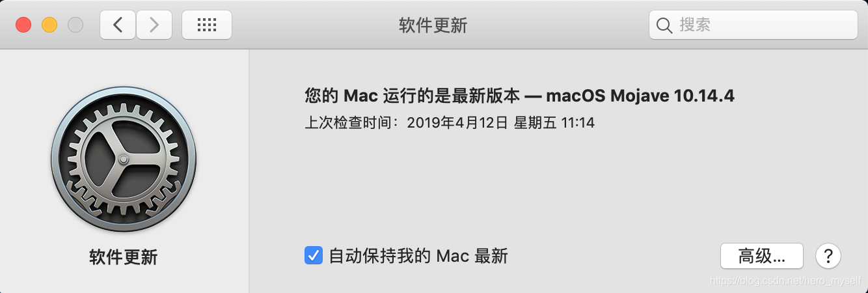Click the 上次检查时间 last-checked line
Image resolution: width=868 pixels, height=293 pixels.
[450, 122]
